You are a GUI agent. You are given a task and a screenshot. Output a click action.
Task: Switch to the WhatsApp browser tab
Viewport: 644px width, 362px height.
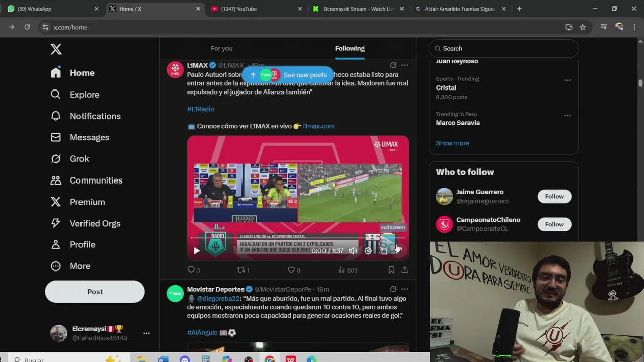click(52, 9)
